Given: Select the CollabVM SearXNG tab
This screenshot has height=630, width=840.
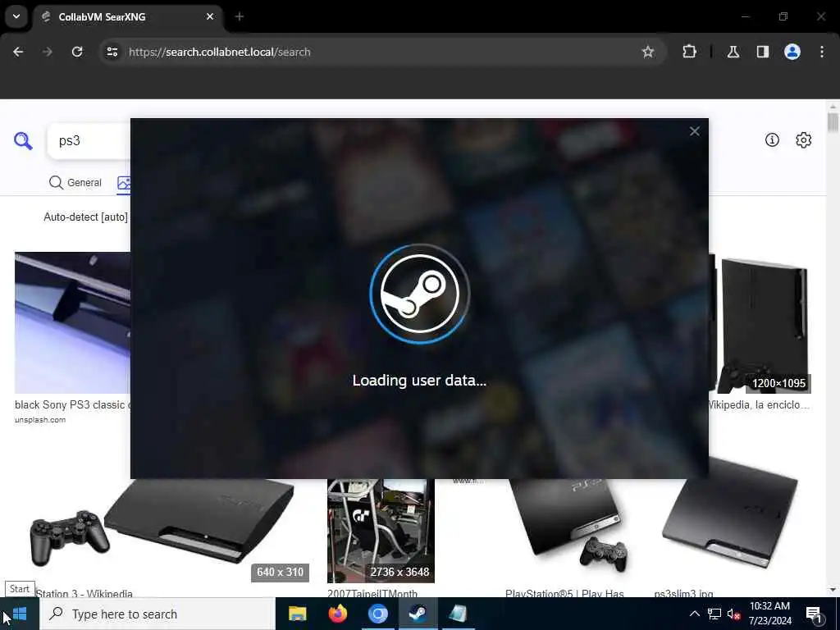Looking at the screenshot, I should click(127, 16).
